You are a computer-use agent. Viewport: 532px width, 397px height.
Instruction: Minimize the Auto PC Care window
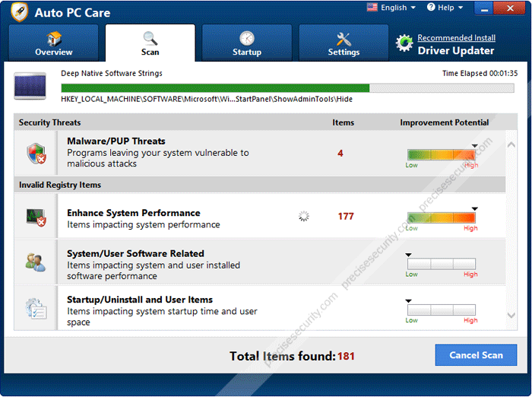click(x=484, y=8)
